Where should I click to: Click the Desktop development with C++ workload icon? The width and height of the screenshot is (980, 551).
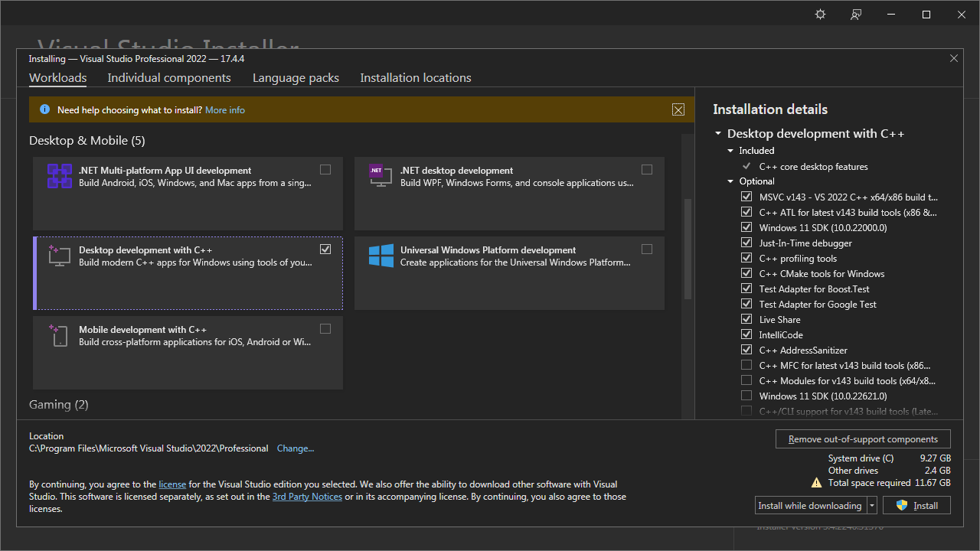[x=59, y=256]
